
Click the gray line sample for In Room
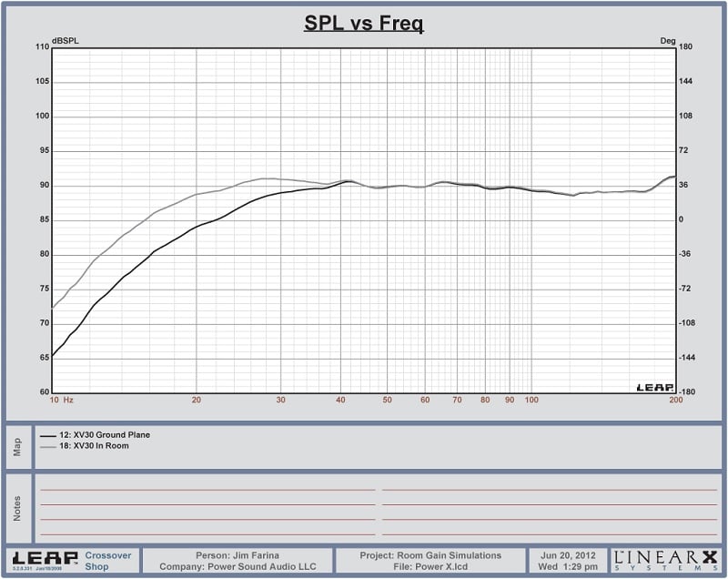48,446
